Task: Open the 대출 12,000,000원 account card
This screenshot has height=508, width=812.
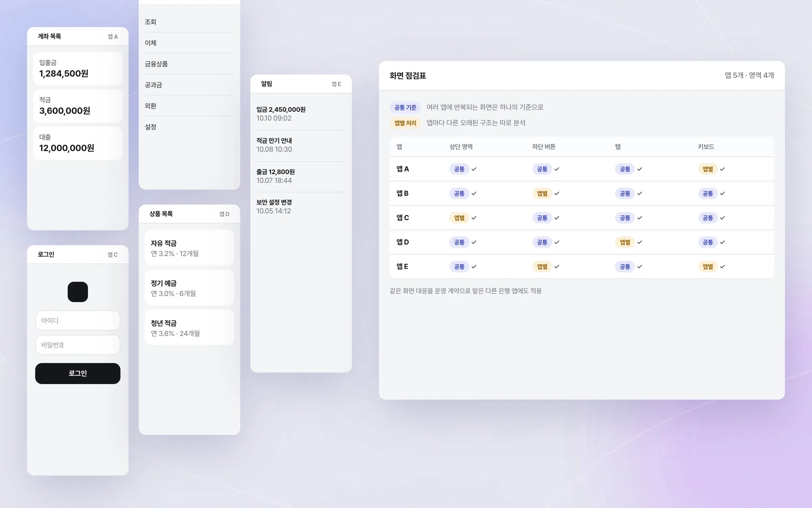Action: tap(78, 143)
